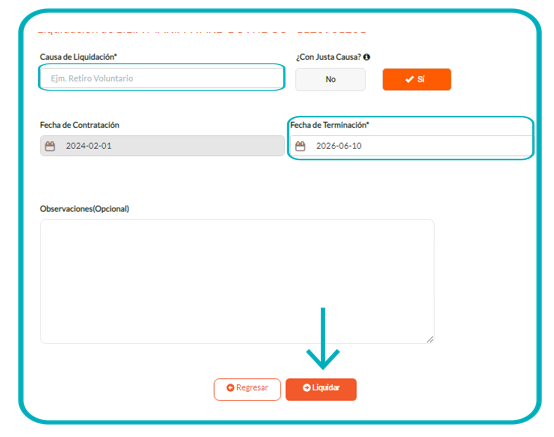The image size is (554, 437).
Task: Click the textarea resize handle in Observaciones
Action: [x=430, y=339]
